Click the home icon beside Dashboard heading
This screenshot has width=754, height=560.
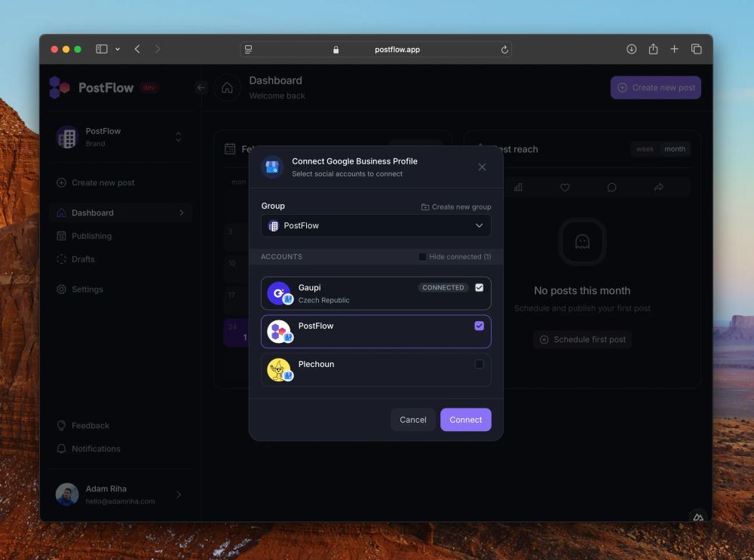[x=226, y=87]
